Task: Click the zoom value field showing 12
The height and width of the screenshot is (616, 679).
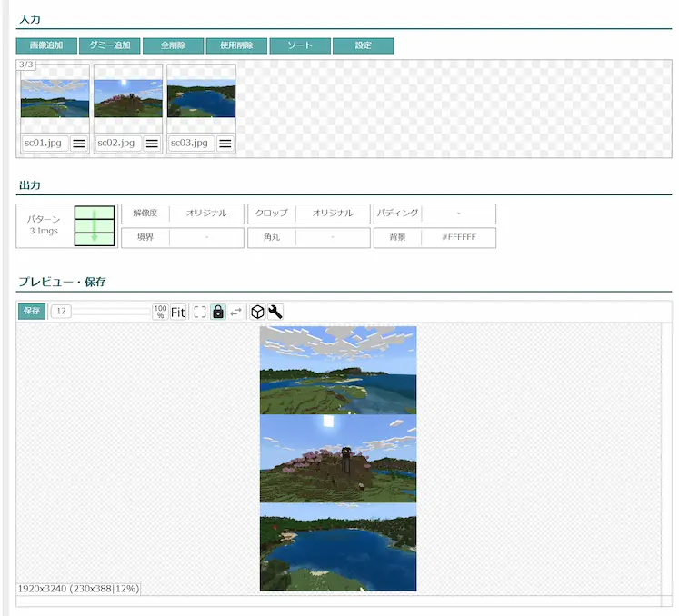Action: [61, 312]
